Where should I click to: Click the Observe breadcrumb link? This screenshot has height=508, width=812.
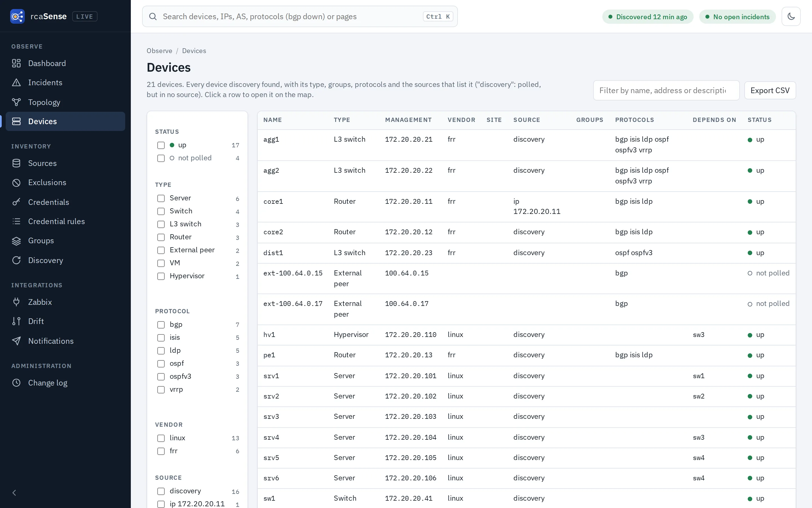pos(159,51)
